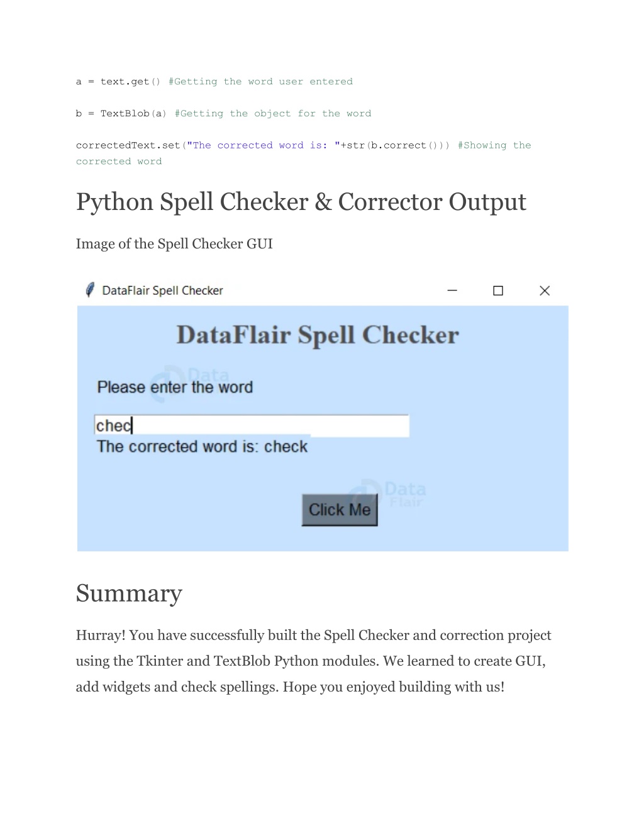Viewport: 644px width, 833px height.
Task: Click the feather icon in title bar
Action: [90, 290]
